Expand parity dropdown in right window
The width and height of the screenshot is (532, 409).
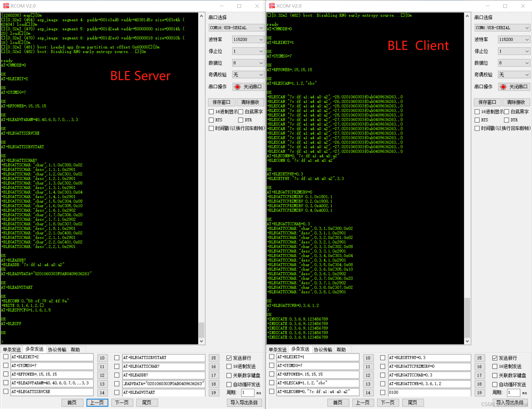point(514,75)
